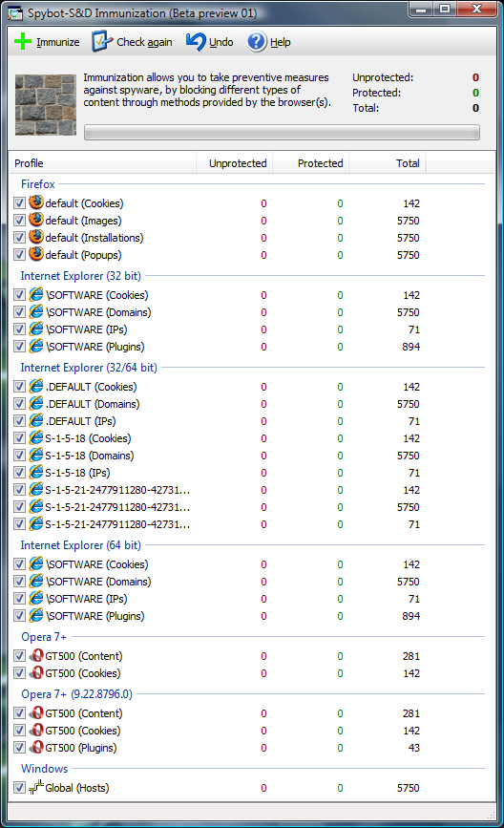Click the immunization progress bar
Viewport: 504px width, 828px height.
tap(282, 132)
